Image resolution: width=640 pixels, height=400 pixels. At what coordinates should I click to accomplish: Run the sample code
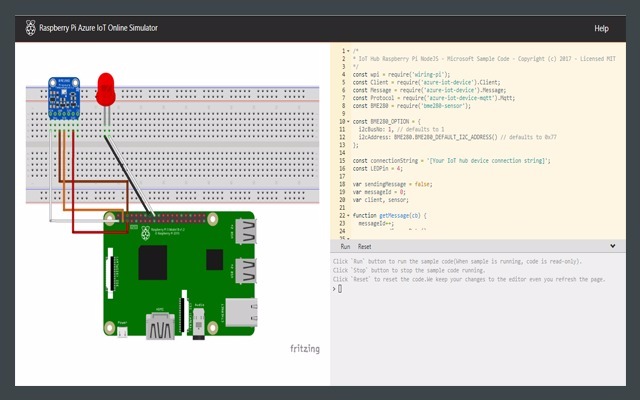pos(344,246)
